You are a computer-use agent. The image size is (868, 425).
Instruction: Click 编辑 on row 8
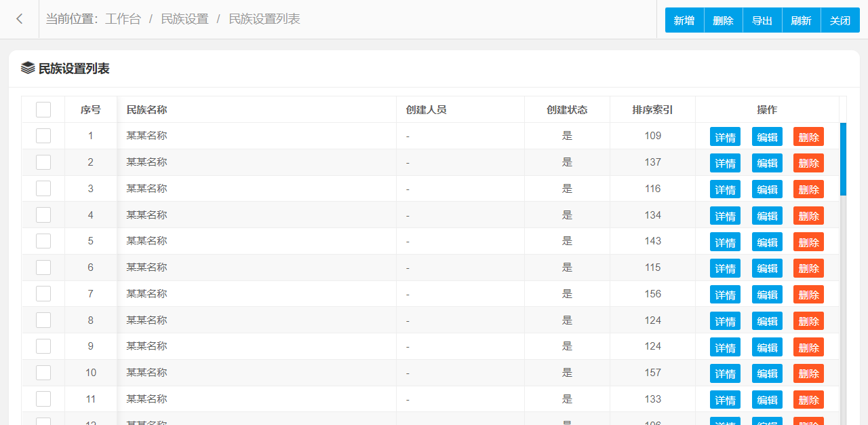coord(767,321)
